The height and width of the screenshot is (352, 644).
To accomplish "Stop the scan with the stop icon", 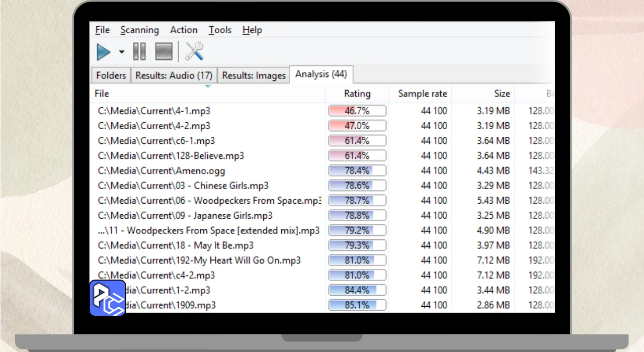I will [x=164, y=52].
